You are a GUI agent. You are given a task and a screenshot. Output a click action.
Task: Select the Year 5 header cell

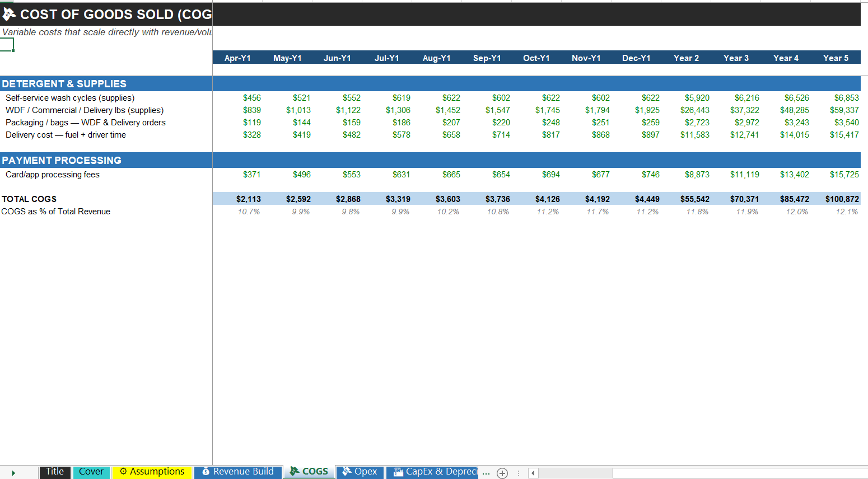tap(836, 58)
